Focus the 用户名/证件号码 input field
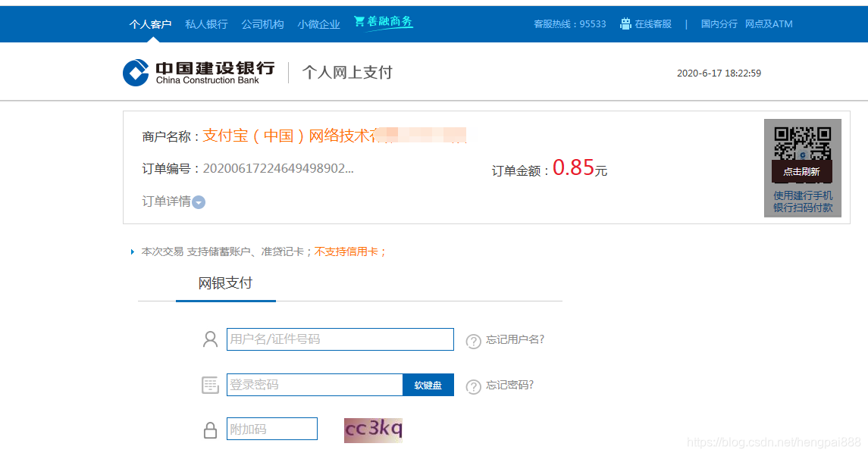The width and height of the screenshot is (868, 456). (x=340, y=339)
